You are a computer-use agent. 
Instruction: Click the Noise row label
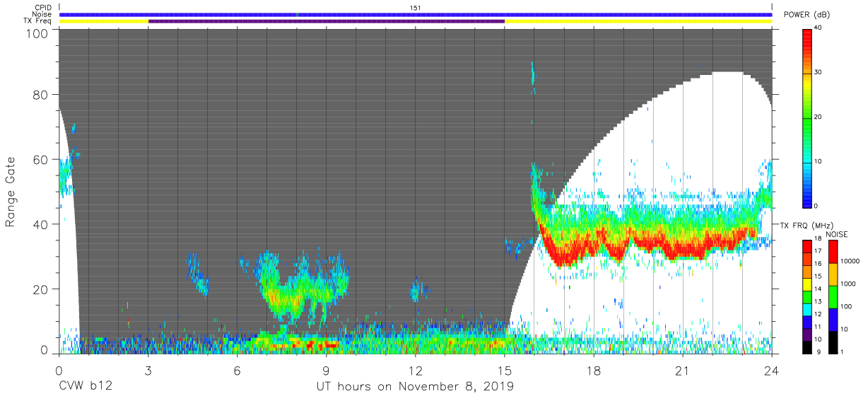(44, 14)
